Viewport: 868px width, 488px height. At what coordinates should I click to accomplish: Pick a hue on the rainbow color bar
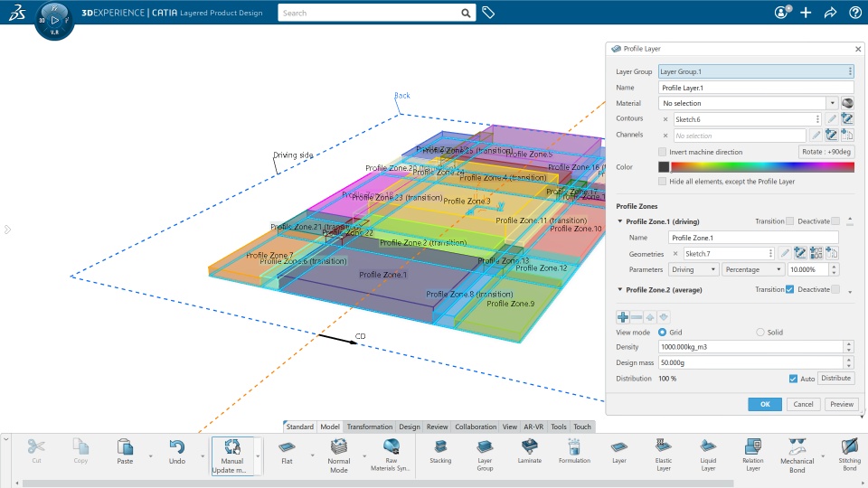(x=763, y=166)
